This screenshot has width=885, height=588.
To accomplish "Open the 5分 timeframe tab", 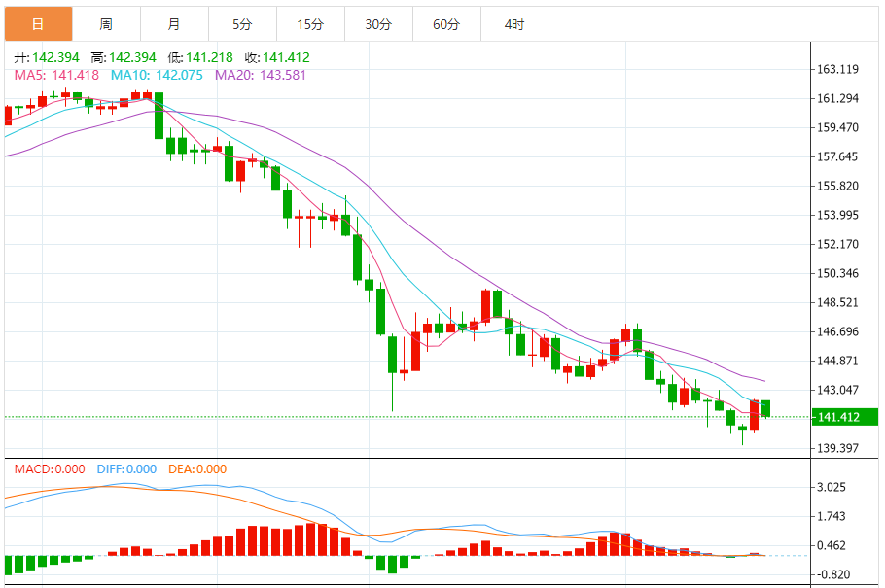I will pyautogui.click(x=242, y=24).
